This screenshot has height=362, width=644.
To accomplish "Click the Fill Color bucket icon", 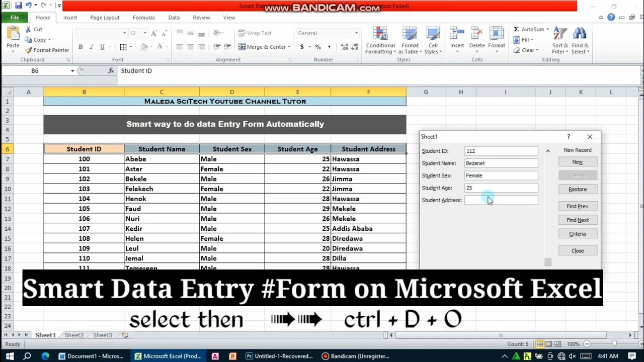I will point(144,47).
